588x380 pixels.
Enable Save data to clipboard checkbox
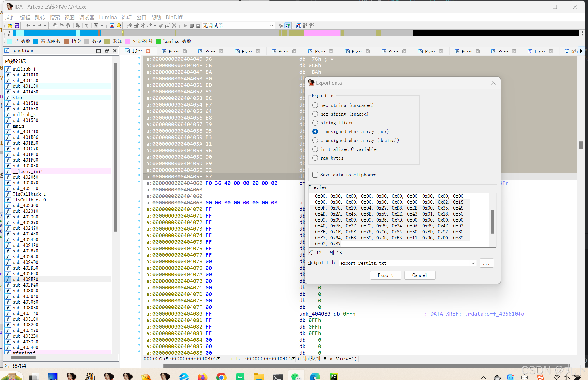(x=315, y=175)
